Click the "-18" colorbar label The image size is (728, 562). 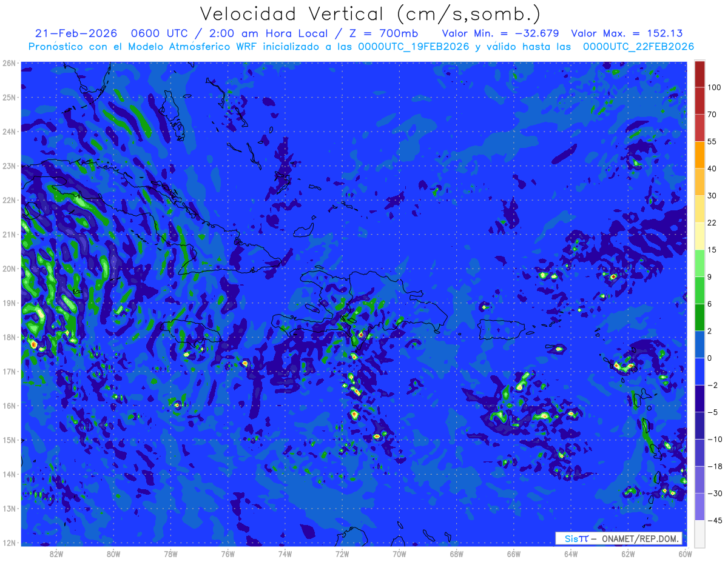click(x=715, y=466)
